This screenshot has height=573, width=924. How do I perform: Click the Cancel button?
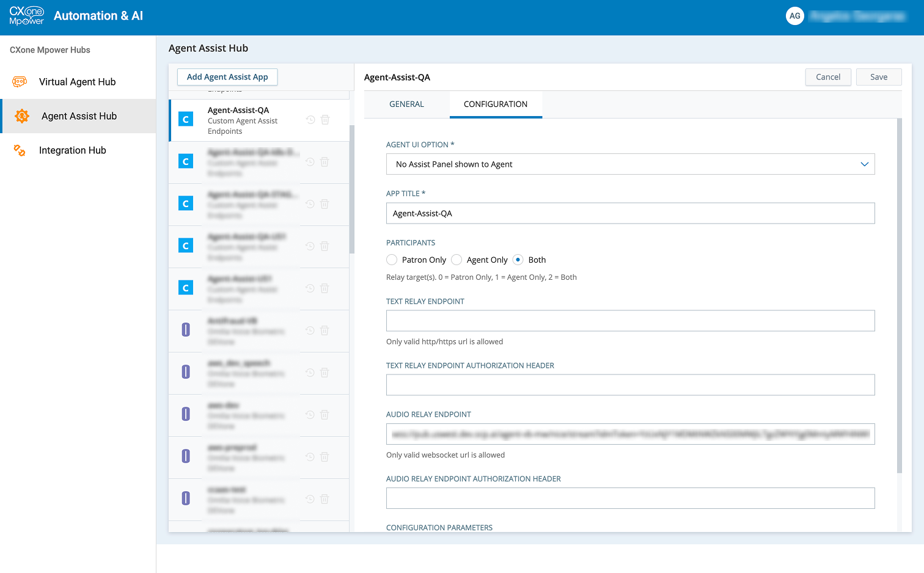coord(827,77)
